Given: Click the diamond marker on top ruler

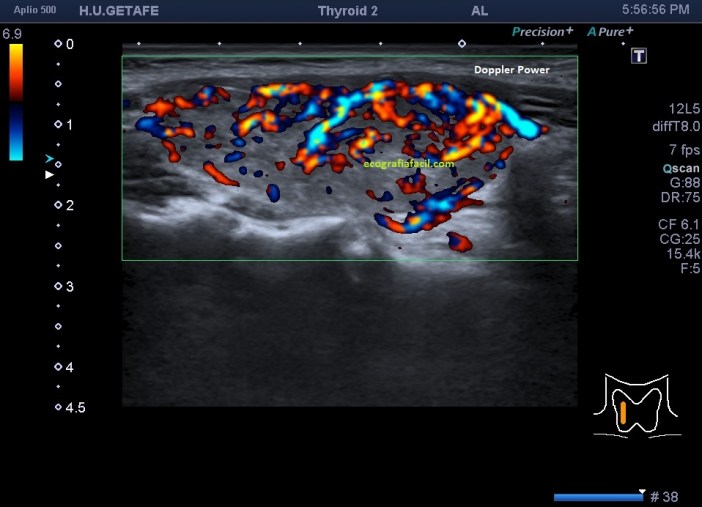Looking at the screenshot, I should tap(461, 44).
